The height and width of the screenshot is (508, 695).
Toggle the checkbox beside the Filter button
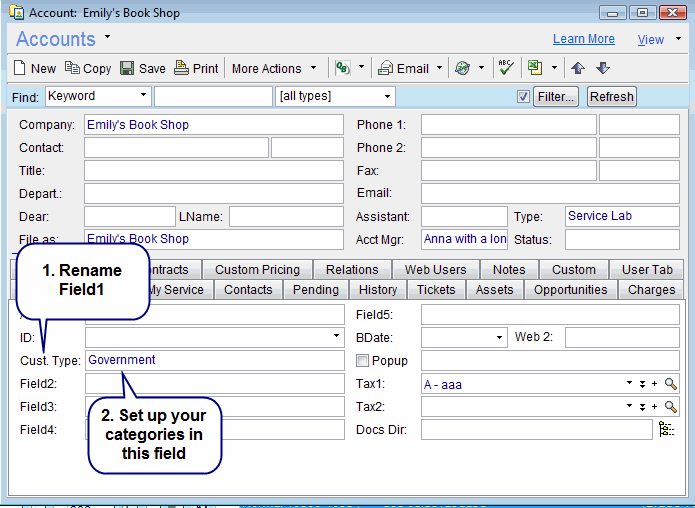tap(523, 97)
